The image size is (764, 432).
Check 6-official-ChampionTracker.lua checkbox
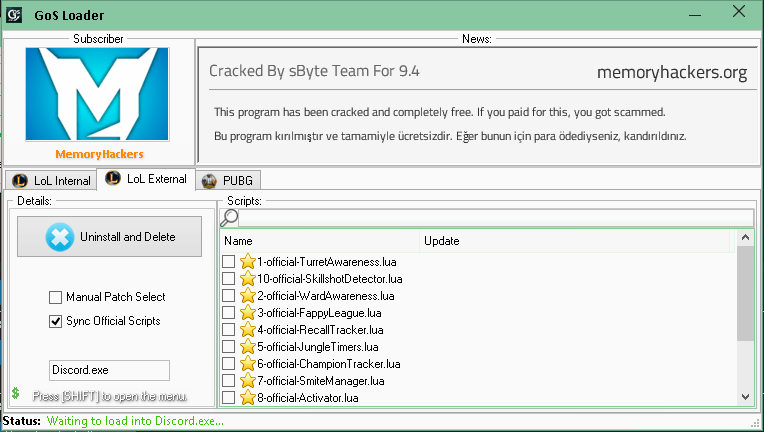pyautogui.click(x=229, y=364)
